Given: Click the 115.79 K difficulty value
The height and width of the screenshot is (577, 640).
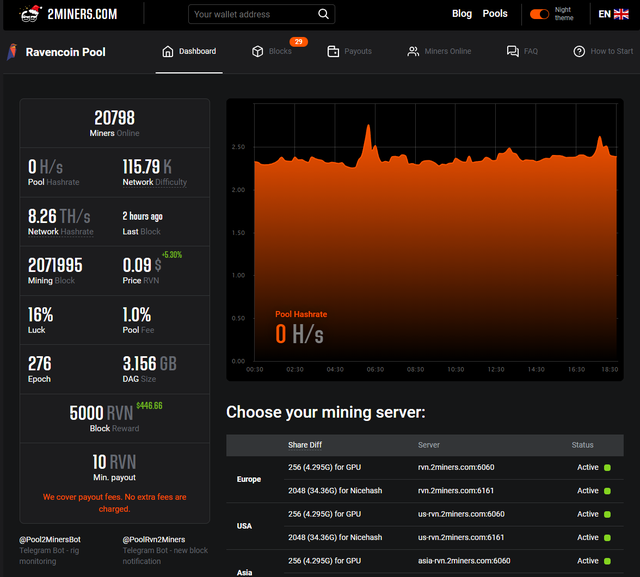Looking at the screenshot, I should click(x=147, y=167).
